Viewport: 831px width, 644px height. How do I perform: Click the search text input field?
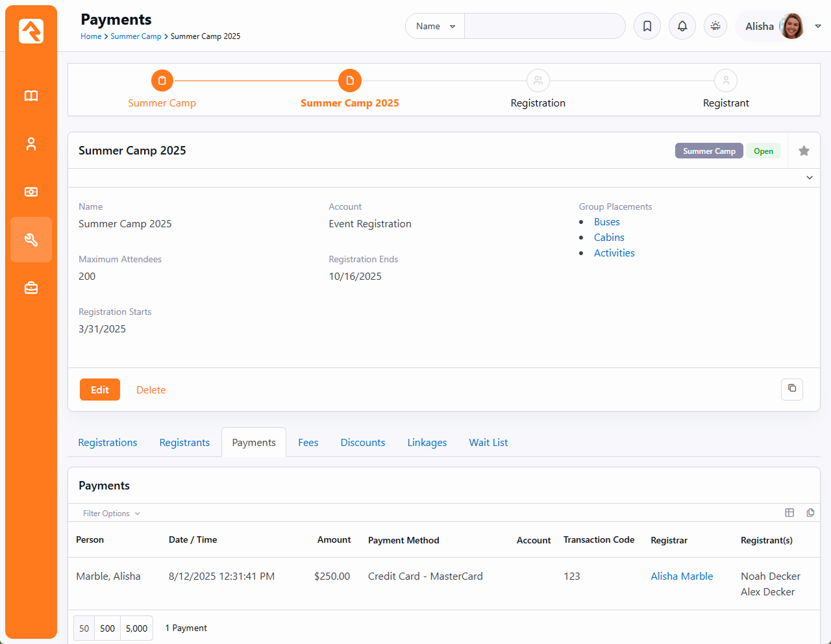pyautogui.click(x=544, y=26)
